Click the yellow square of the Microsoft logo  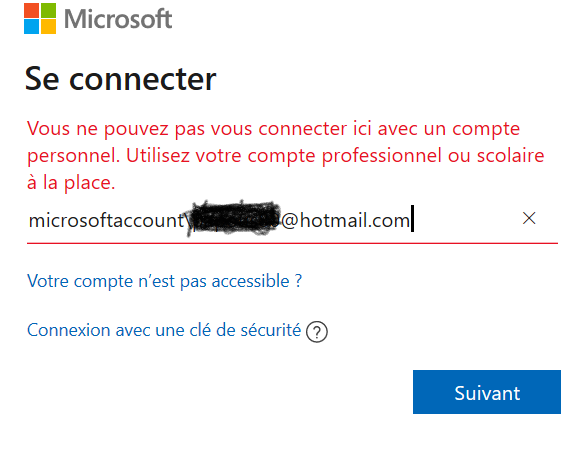48,27
